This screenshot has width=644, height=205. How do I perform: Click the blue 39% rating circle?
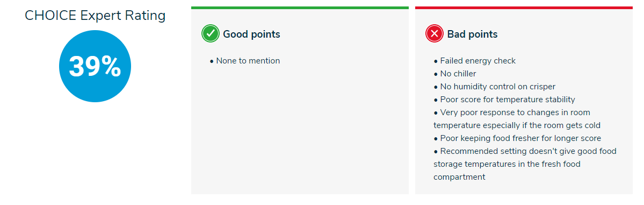(x=95, y=66)
